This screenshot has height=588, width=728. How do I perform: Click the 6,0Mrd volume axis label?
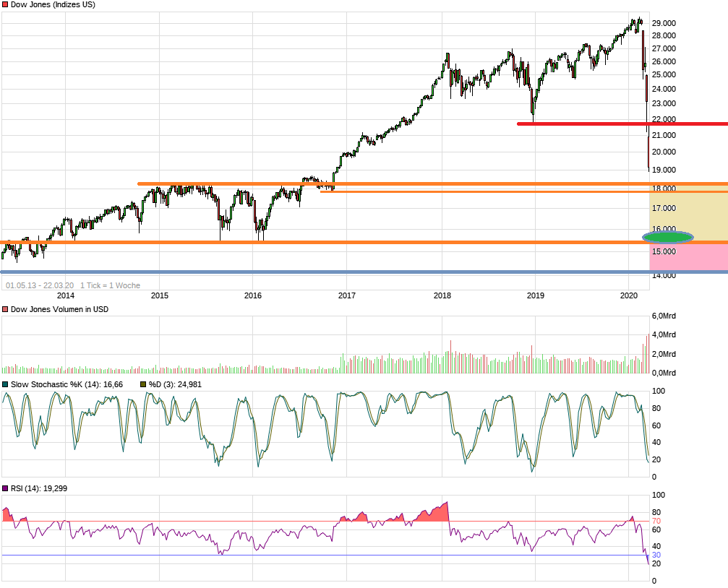coord(664,316)
